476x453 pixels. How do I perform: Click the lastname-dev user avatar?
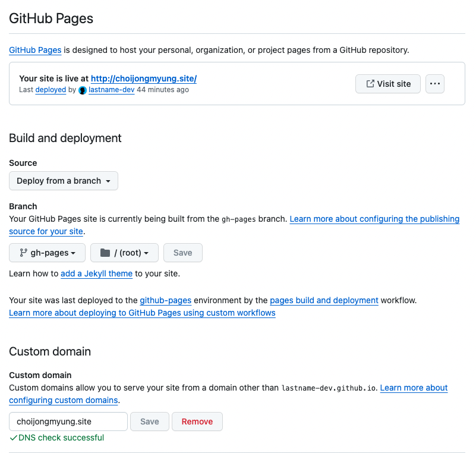[83, 90]
